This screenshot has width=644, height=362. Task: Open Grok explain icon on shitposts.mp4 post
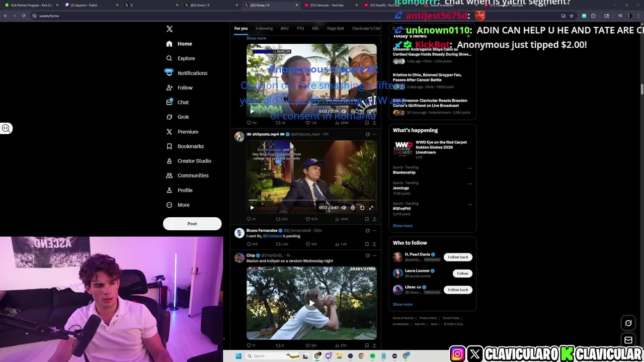click(x=367, y=134)
